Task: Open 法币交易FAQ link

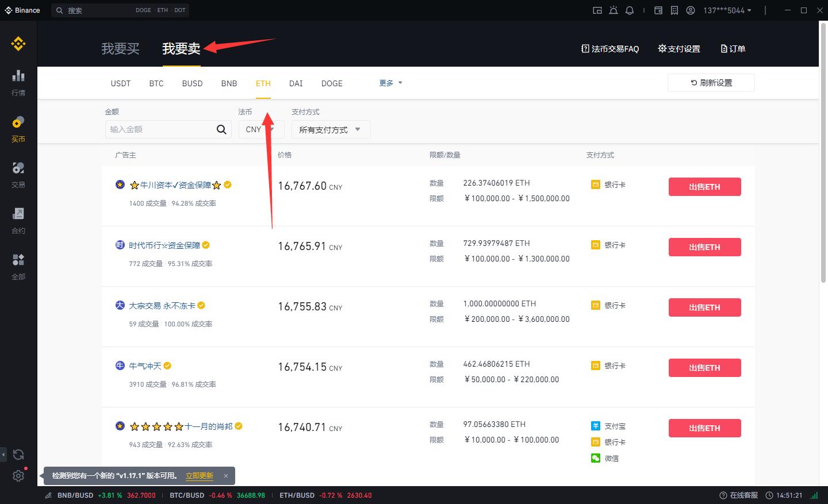Action: (x=610, y=49)
